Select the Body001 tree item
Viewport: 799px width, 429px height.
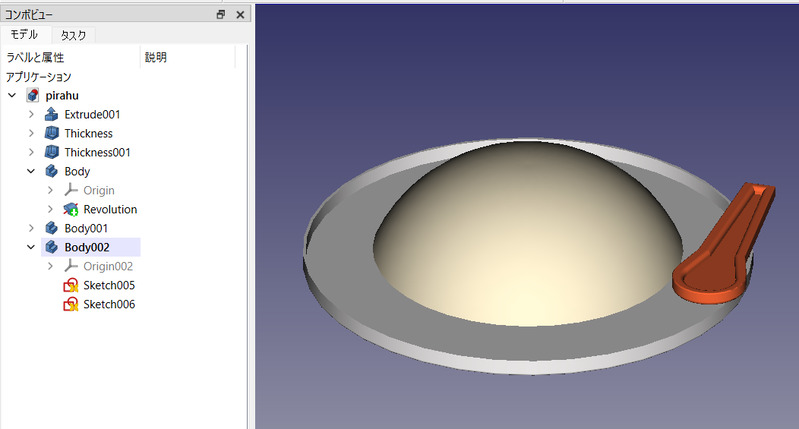(x=86, y=228)
